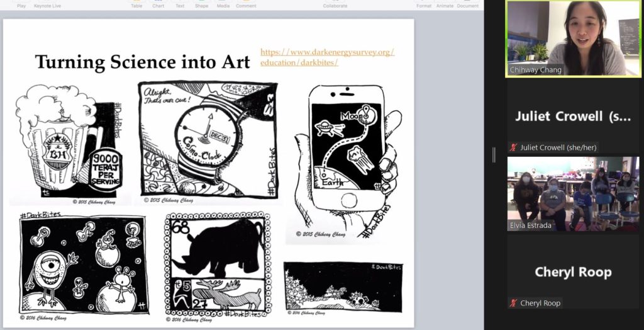The width and height of the screenshot is (644, 330).
Task: Open the Animate inspector tab
Action: (445, 5)
